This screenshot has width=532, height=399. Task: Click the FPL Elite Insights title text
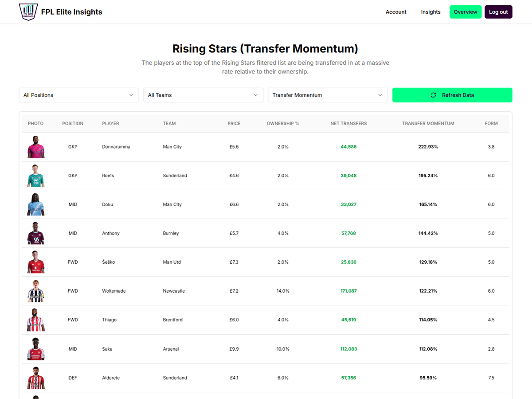click(71, 12)
